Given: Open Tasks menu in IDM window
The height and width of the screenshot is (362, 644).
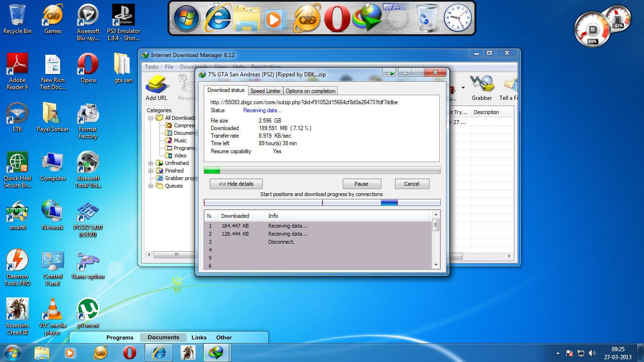Looking at the screenshot, I should [x=152, y=67].
